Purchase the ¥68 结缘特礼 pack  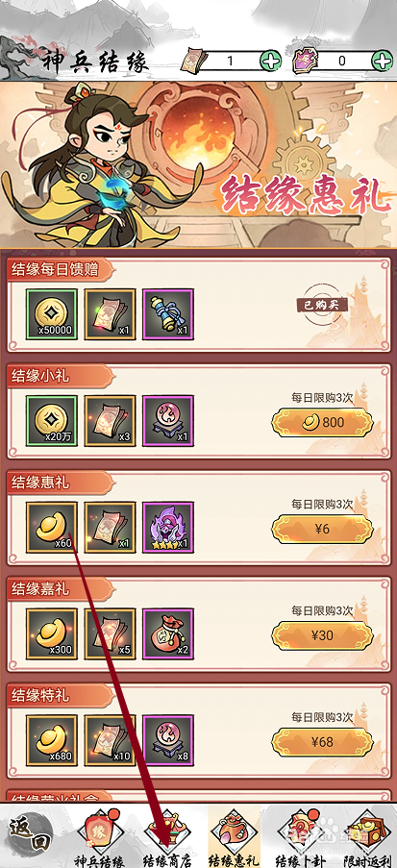(322, 742)
